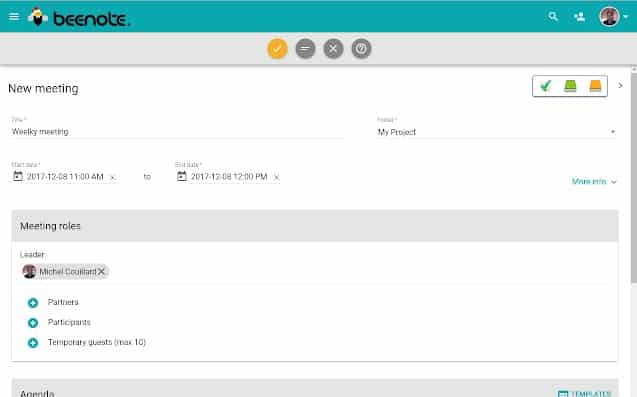Clear the start date value
Viewport: 637px width, 397px height.
point(113,178)
